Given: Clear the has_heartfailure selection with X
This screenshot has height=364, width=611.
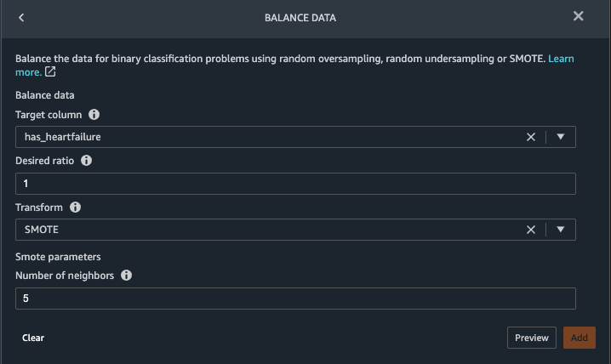Looking at the screenshot, I should coord(531,137).
